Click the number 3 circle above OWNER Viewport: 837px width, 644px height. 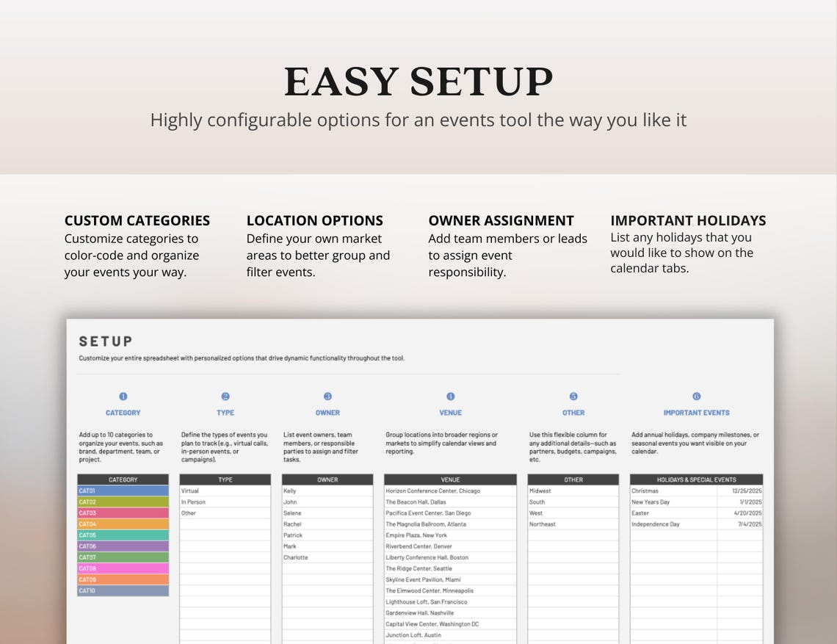coord(327,397)
